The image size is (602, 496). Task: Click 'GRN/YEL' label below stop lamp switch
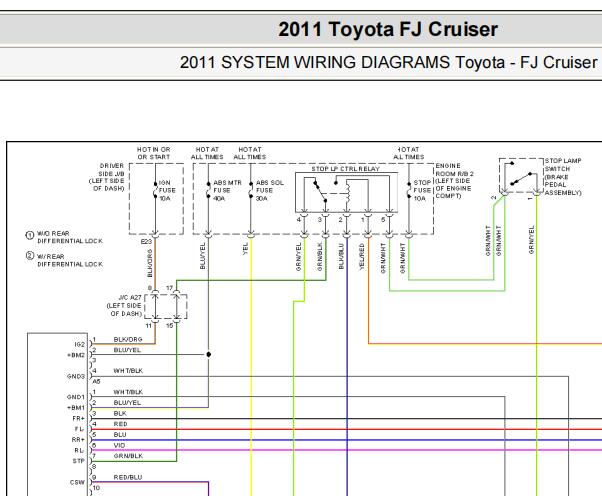[x=532, y=240]
